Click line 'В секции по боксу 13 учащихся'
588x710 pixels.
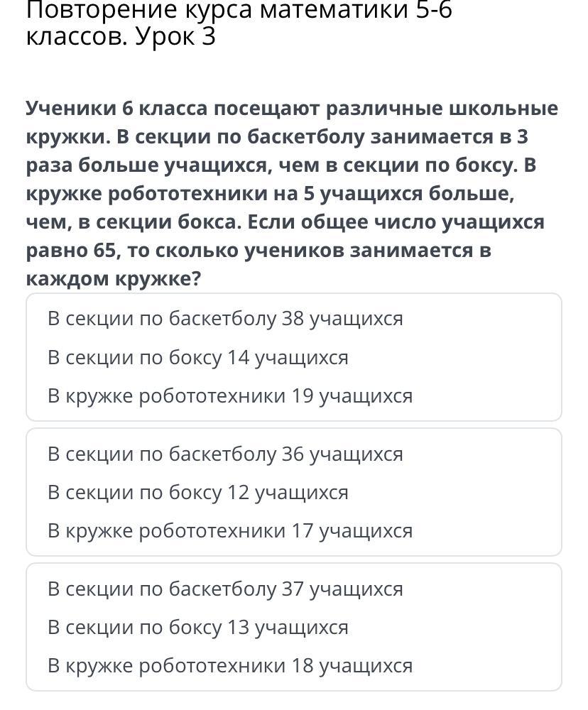(x=198, y=627)
